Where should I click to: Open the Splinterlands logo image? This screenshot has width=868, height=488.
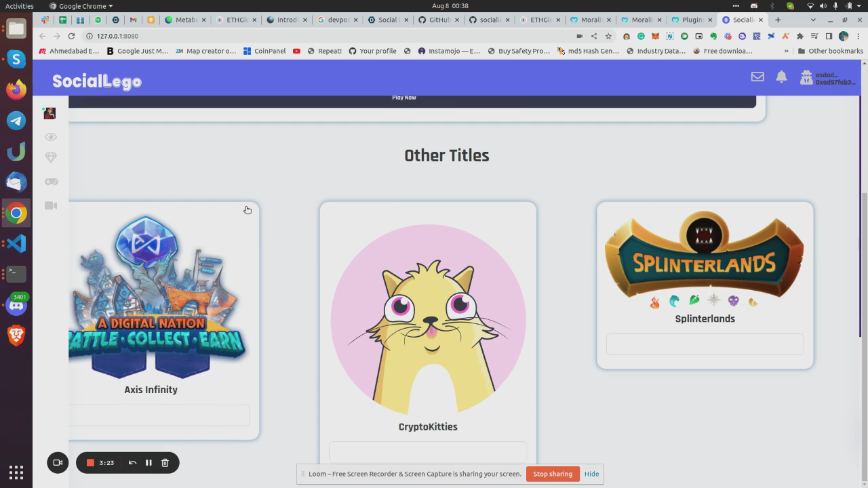pos(705,260)
